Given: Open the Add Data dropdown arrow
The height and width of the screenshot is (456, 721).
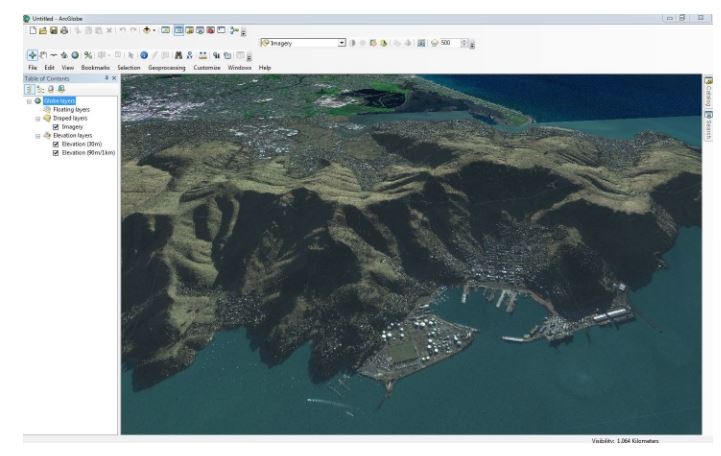Looking at the screenshot, I should point(154,30).
